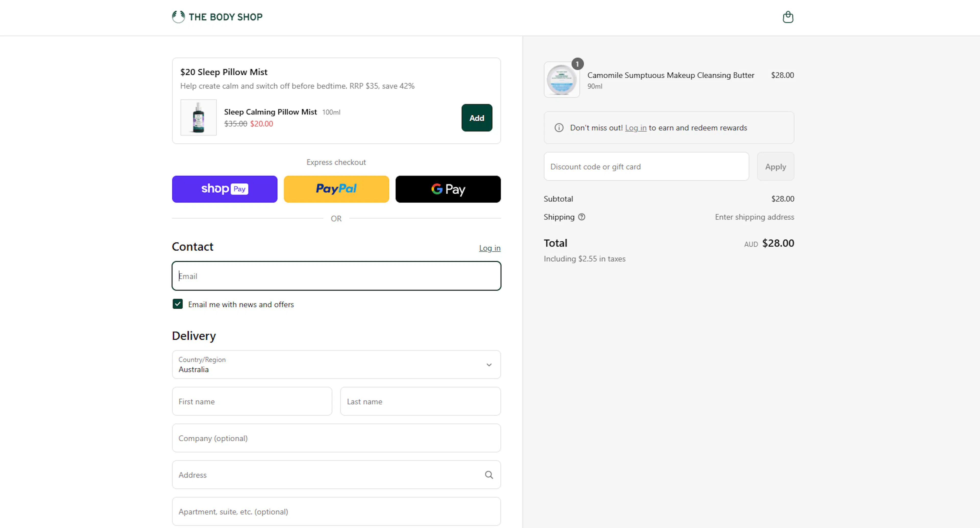Click the address search magnifier icon
Screen dimensions: 980x528
click(489, 475)
